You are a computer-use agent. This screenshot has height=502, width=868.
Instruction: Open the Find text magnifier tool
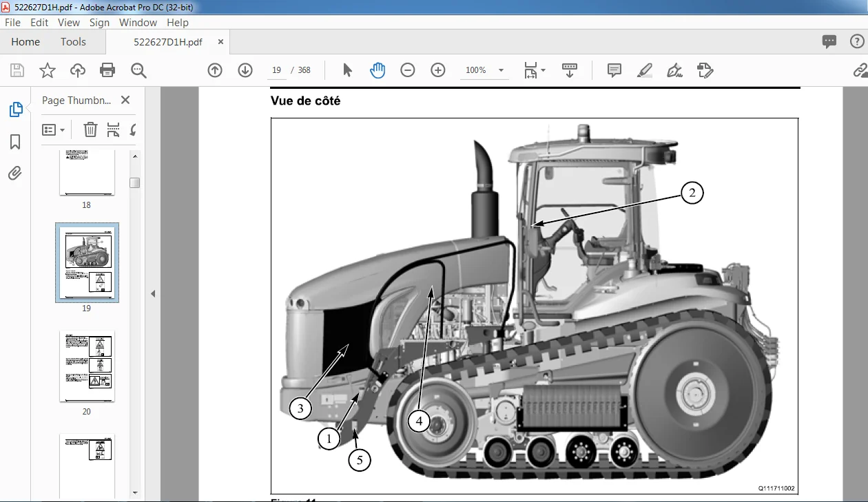point(138,70)
